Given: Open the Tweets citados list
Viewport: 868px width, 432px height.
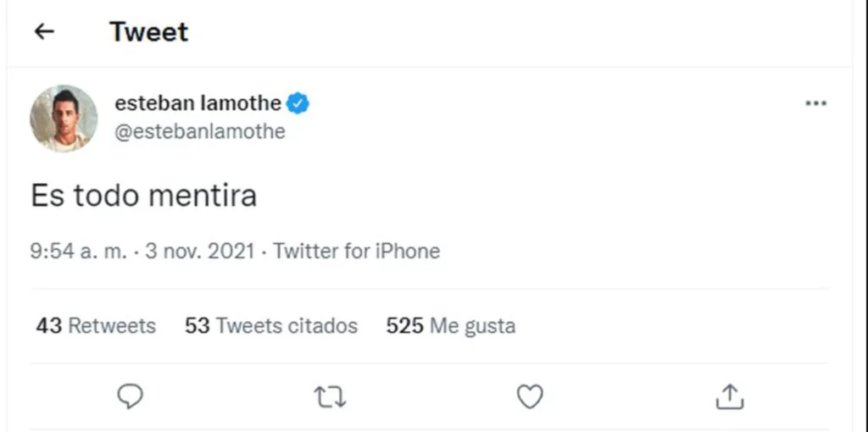Looking at the screenshot, I should [287, 326].
